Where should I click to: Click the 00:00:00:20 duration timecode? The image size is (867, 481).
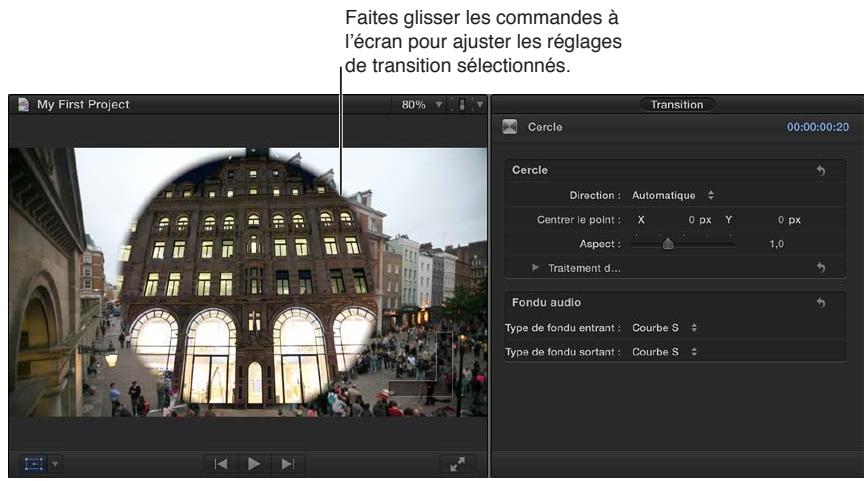(817, 127)
